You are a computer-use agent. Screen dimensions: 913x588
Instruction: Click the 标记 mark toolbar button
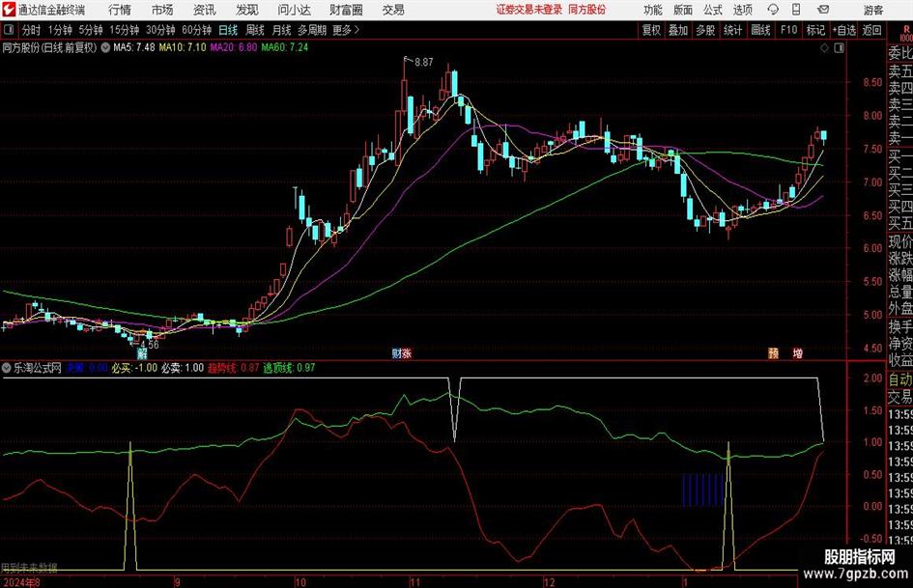click(815, 30)
